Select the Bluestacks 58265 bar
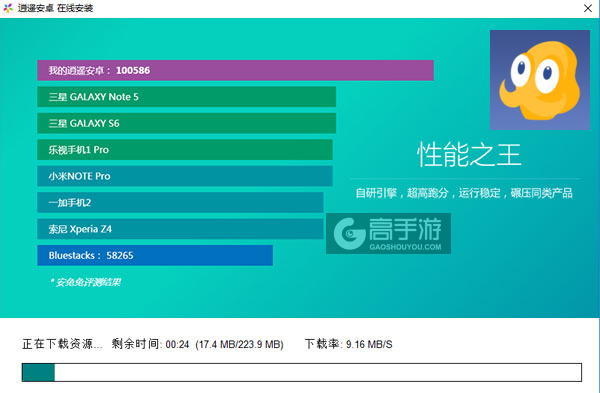The height and width of the screenshot is (393, 600). point(155,255)
